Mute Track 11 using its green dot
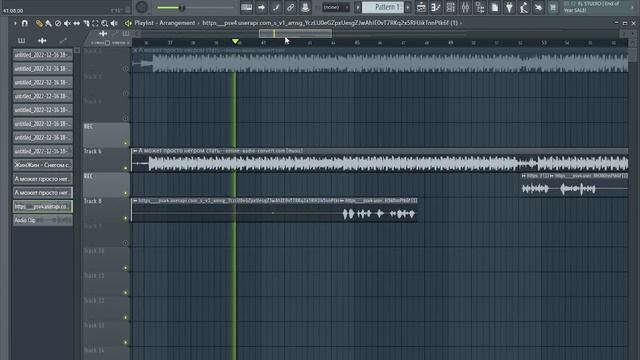Image resolution: width=640 pixels, height=360 pixels. (126, 293)
